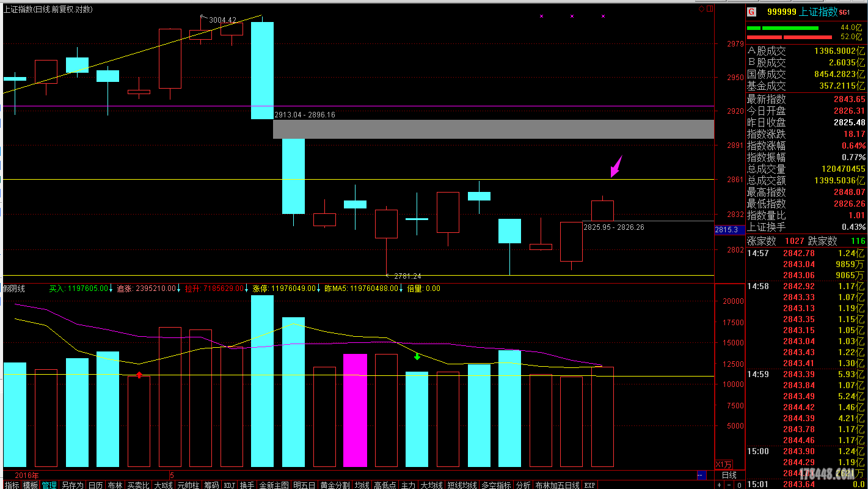Click the red split-panel icon above price axis
The image size is (868, 489).
click(x=710, y=9)
